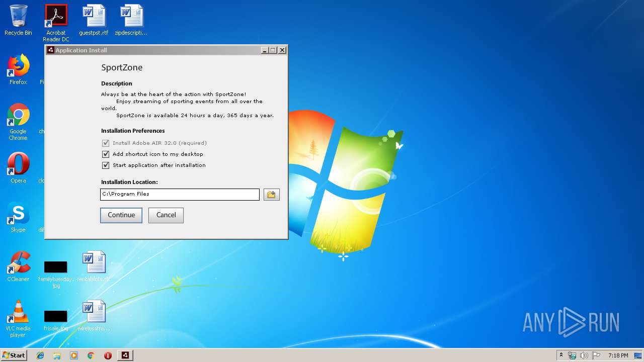Select the zipdescripti... document icon
Viewport: 644px width, 362px height.
131,20
